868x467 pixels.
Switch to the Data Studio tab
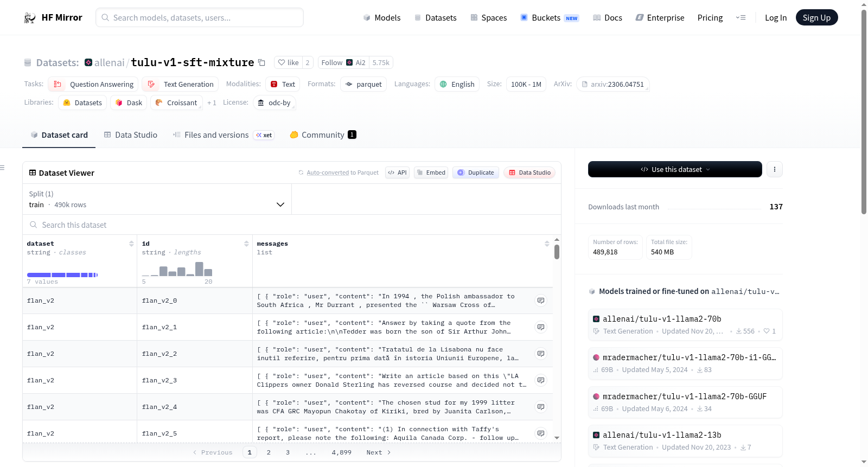click(x=131, y=135)
